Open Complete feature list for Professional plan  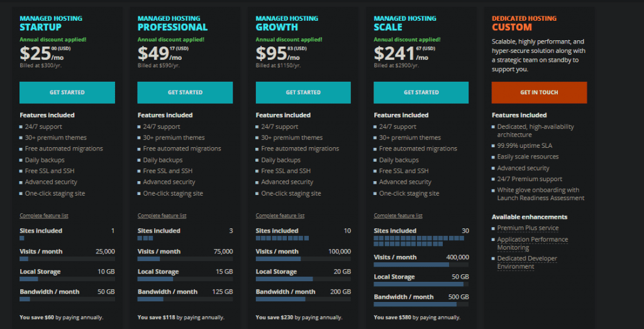click(162, 216)
